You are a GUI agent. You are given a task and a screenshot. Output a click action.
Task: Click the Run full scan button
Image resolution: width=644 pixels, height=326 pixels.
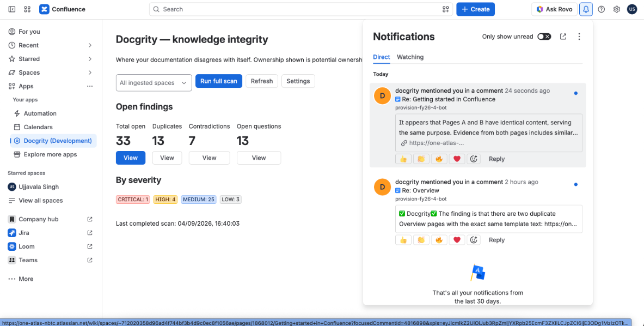click(219, 81)
